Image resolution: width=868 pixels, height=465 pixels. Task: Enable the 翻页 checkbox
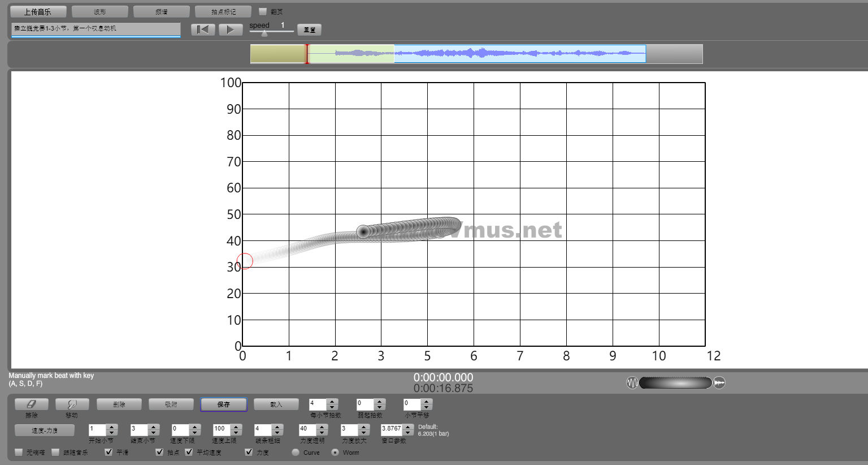click(x=263, y=11)
